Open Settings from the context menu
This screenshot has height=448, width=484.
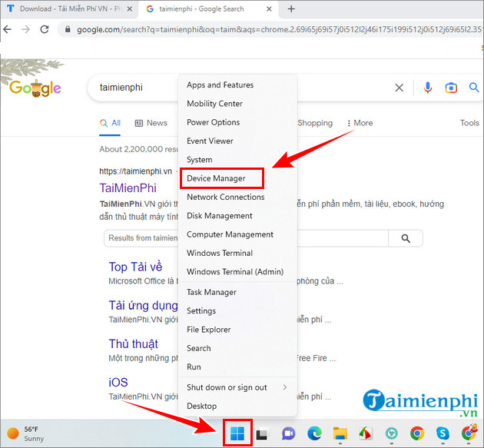click(x=237, y=311)
